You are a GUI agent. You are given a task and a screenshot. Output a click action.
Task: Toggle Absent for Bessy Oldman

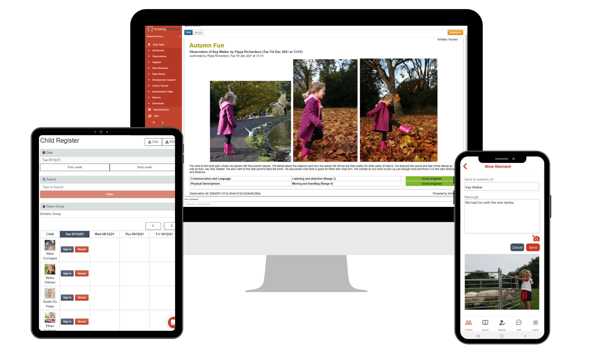[81, 273]
